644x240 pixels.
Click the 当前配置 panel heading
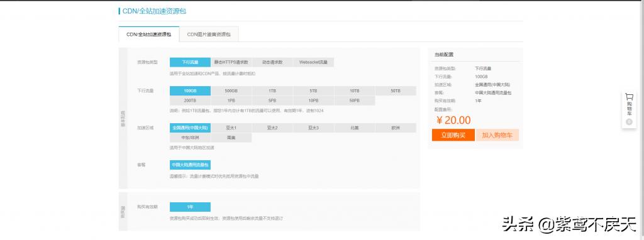[x=444, y=55]
